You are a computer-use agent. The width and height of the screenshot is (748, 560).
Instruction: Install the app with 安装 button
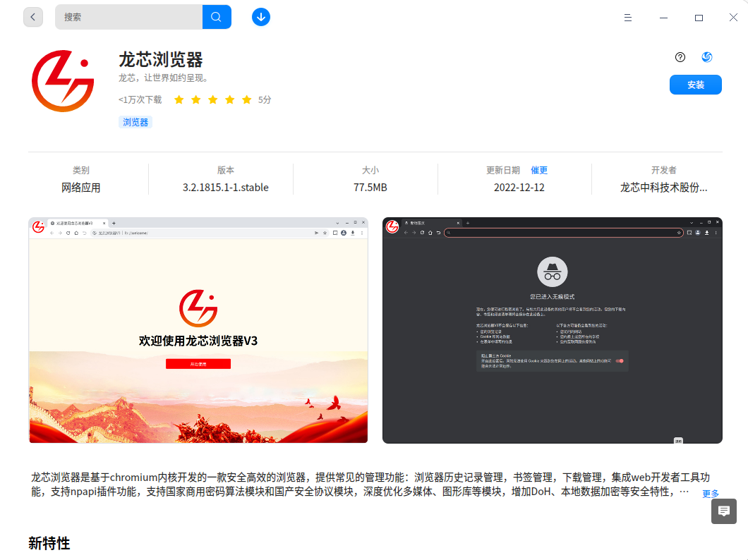(x=696, y=85)
